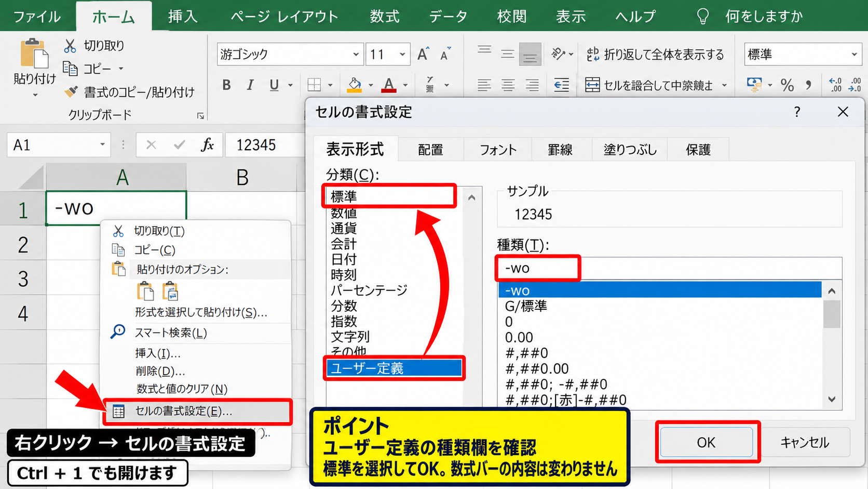The image size is (868, 489).
Task: Apply comma style format
Action: (808, 85)
